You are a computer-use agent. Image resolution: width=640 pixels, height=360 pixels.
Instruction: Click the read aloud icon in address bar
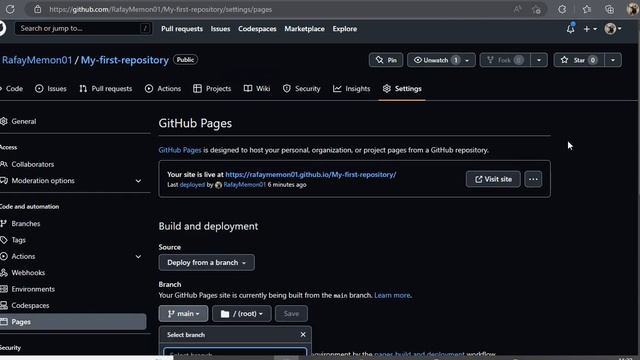518,9
